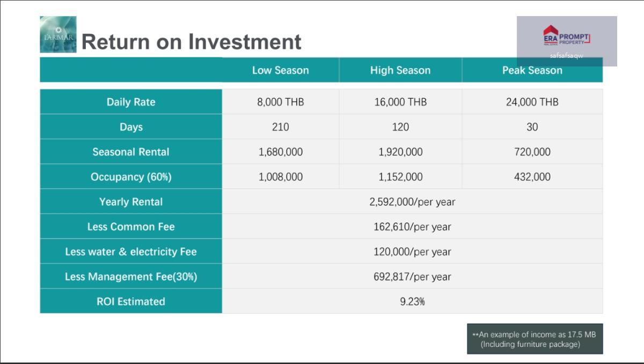The width and height of the screenshot is (644, 364).
Task: Click the Yearly Rental row label
Action: [x=131, y=202]
